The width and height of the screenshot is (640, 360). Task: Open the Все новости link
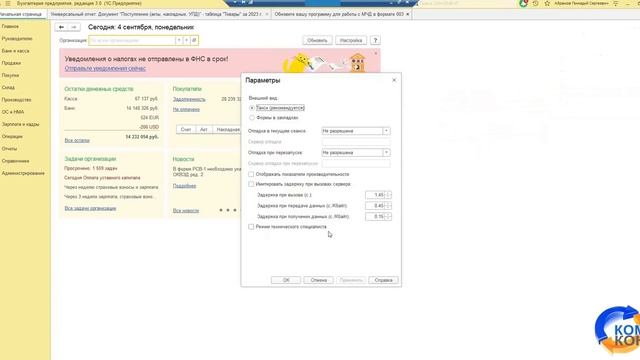click(x=186, y=211)
